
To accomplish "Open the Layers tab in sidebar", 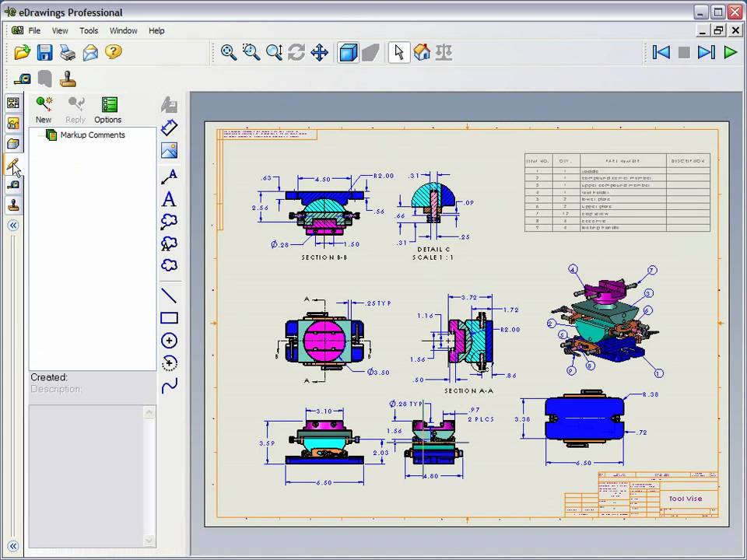I will (13, 143).
